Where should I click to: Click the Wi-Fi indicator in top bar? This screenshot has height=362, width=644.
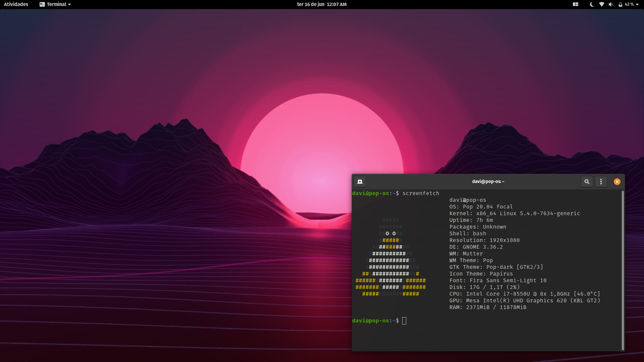pos(602,4)
